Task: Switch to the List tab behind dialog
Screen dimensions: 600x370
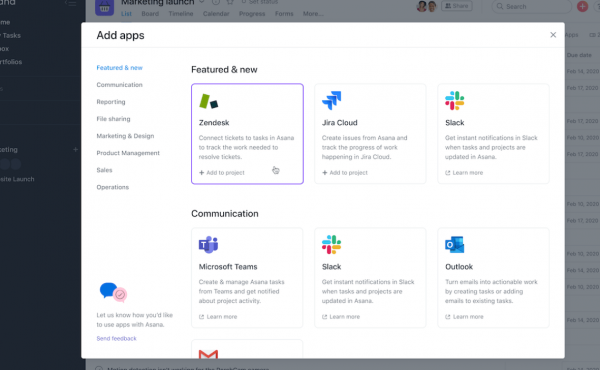Action: point(126,14)
